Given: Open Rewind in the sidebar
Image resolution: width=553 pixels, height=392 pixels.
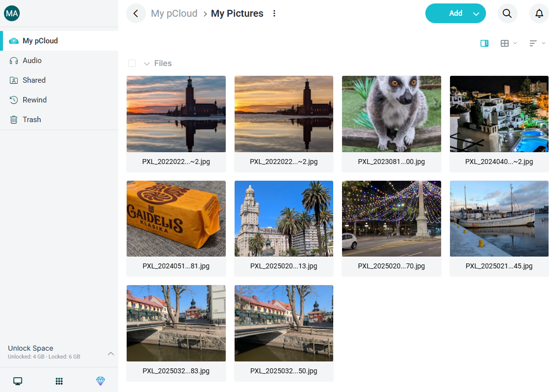Looking at the screenshot, I should (35, 100).
